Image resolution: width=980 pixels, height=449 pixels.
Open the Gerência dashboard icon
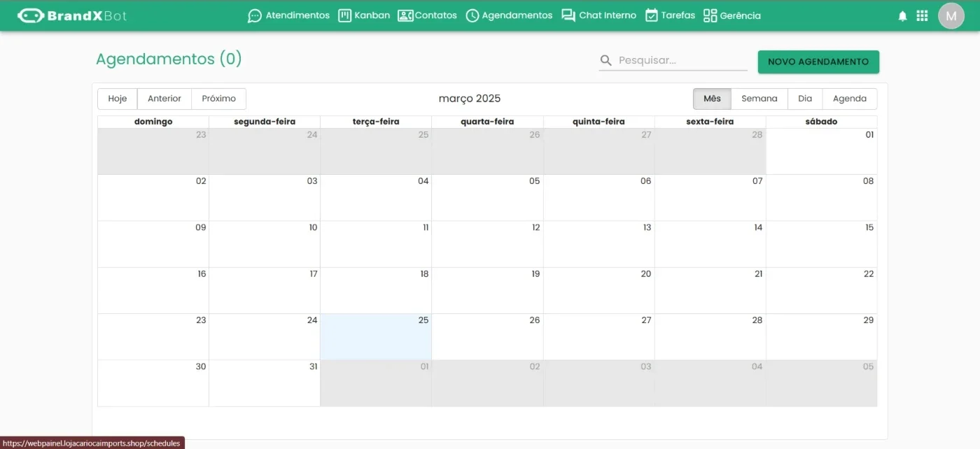710,15
